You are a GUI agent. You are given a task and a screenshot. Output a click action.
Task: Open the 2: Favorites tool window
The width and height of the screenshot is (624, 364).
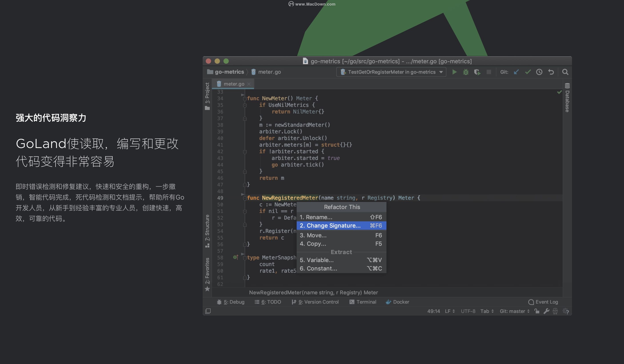[x=207, y=274]
